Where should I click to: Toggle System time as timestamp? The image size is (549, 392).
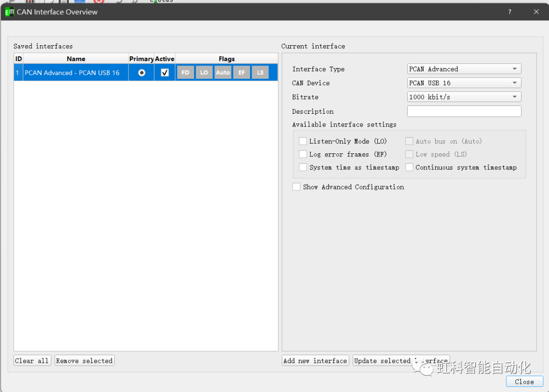[303, 168]
